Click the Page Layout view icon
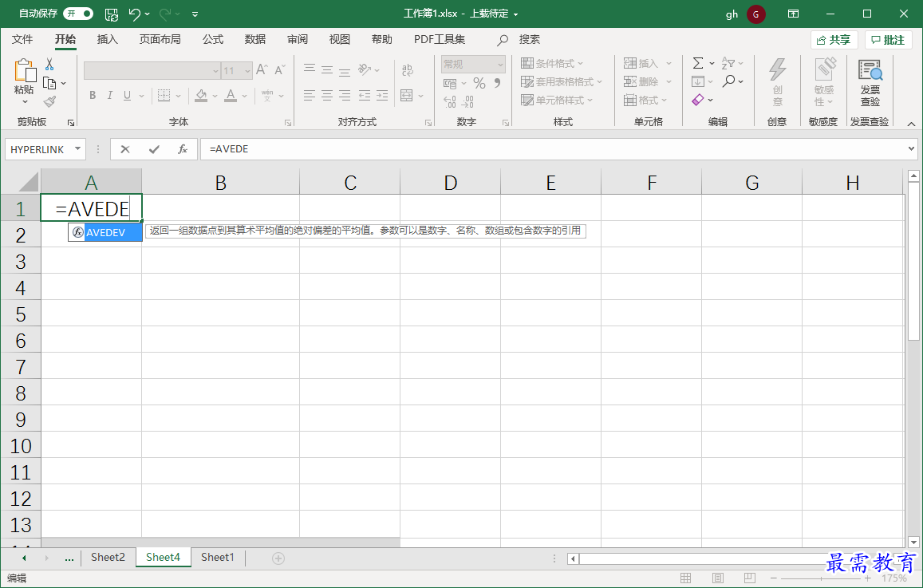This screenshot has height=588, width=923. tap(717, 578)
